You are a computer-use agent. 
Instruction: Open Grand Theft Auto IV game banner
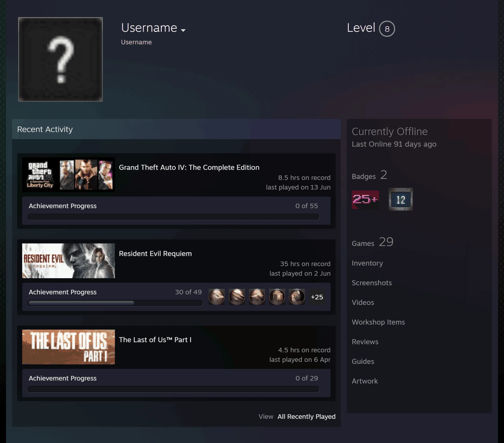(69, 175)
